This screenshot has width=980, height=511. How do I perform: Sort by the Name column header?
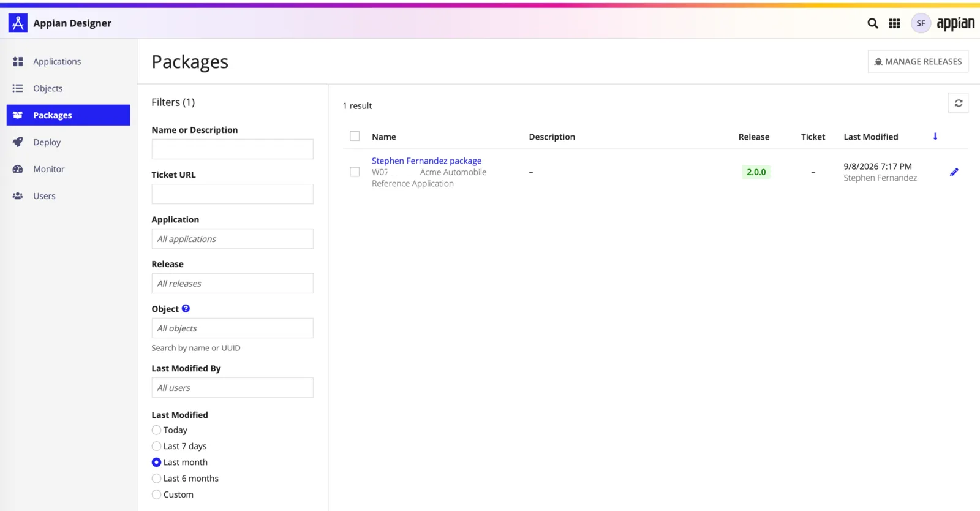pos(384,137)
